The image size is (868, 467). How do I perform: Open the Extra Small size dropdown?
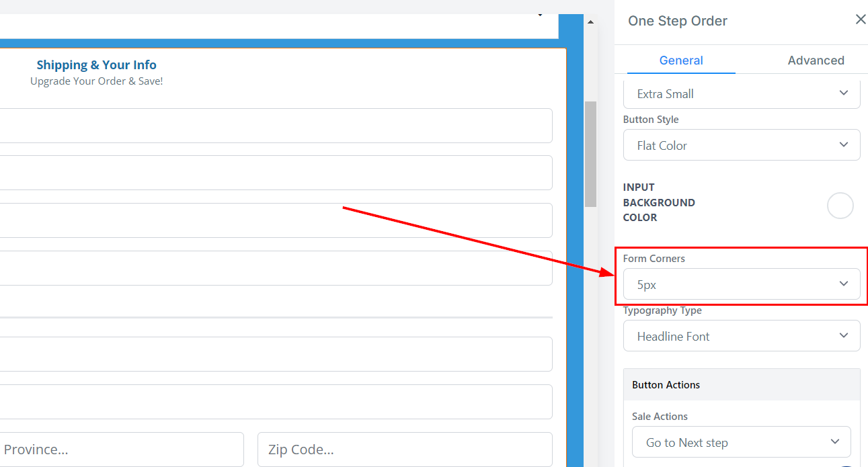(742, 94)
